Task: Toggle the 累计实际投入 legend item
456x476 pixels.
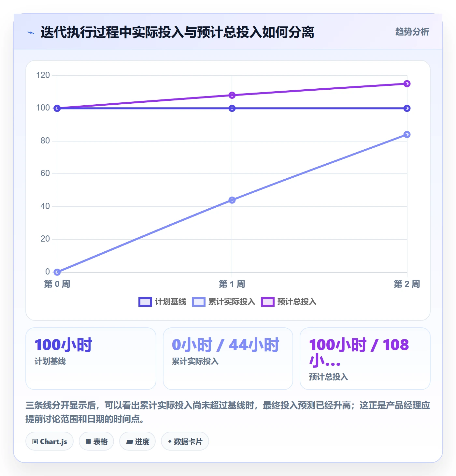Action: coord(223,302)
